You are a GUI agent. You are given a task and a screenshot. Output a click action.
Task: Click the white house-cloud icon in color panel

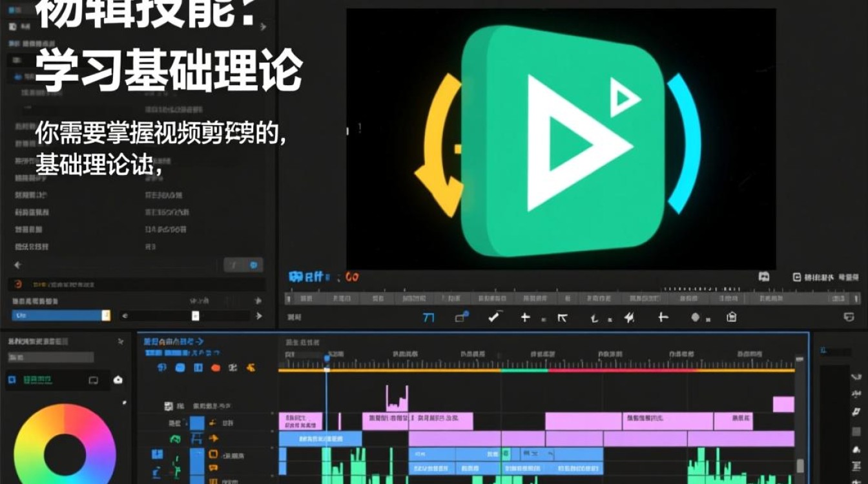(x=118, y=379)
